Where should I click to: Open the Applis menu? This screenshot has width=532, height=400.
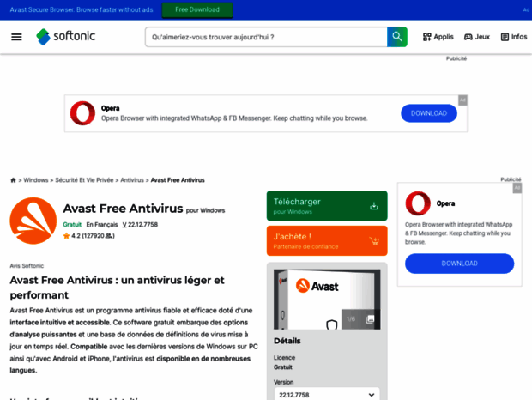click(438, 37)
